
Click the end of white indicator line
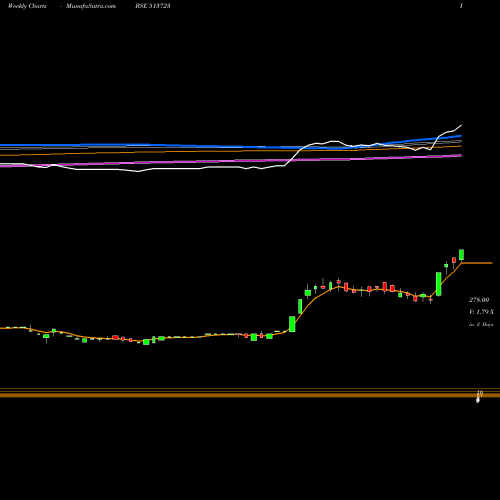tap(462, 125)
